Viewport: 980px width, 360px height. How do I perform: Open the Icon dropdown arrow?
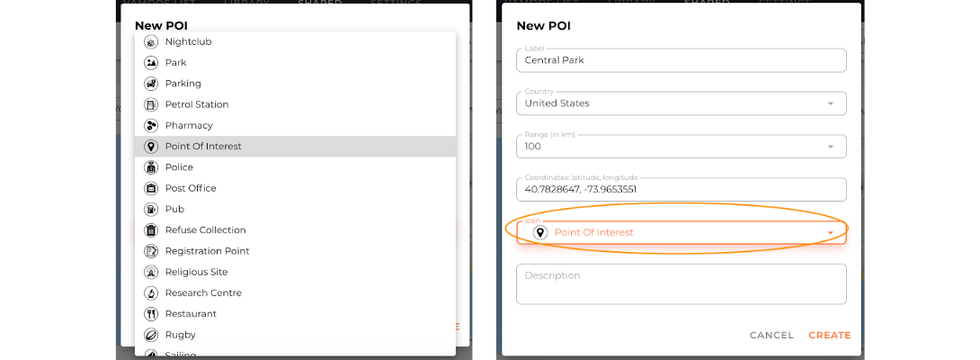(x=831, y=232)
